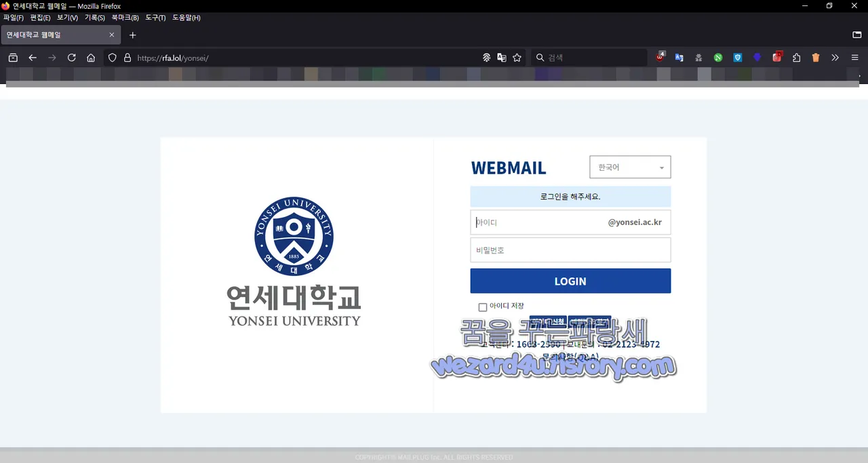The width and height of the screenshot is (868, 463).
Task: Click the tracking protection shield in address bar
Action: tap(113, 58)
